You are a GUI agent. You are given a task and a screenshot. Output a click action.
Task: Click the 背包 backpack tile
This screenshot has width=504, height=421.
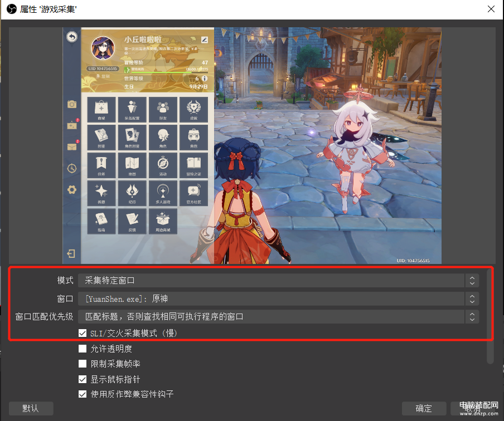(194, 138)
